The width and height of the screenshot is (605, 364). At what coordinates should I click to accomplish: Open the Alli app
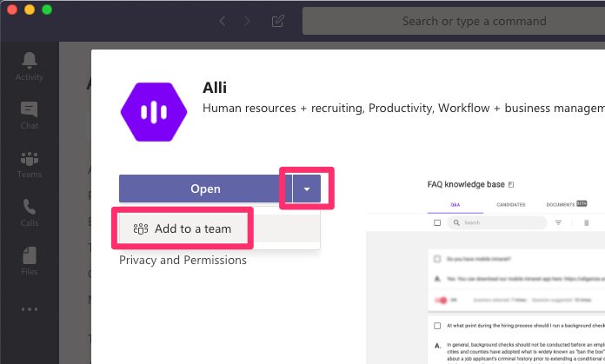[206, 189]
